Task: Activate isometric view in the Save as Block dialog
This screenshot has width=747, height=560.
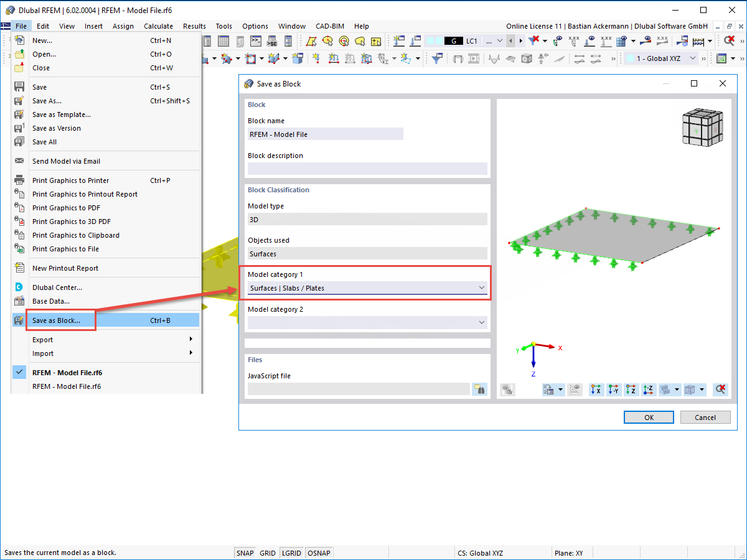Action: (x=688, y=389)
